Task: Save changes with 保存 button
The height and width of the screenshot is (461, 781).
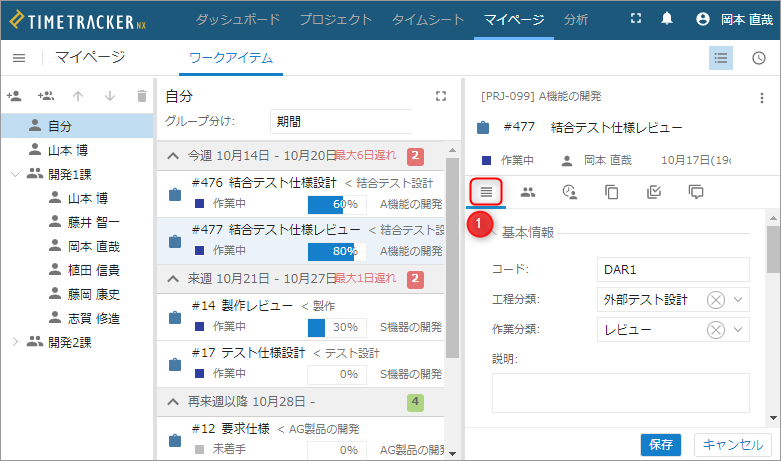Action: tap(661, 445)
